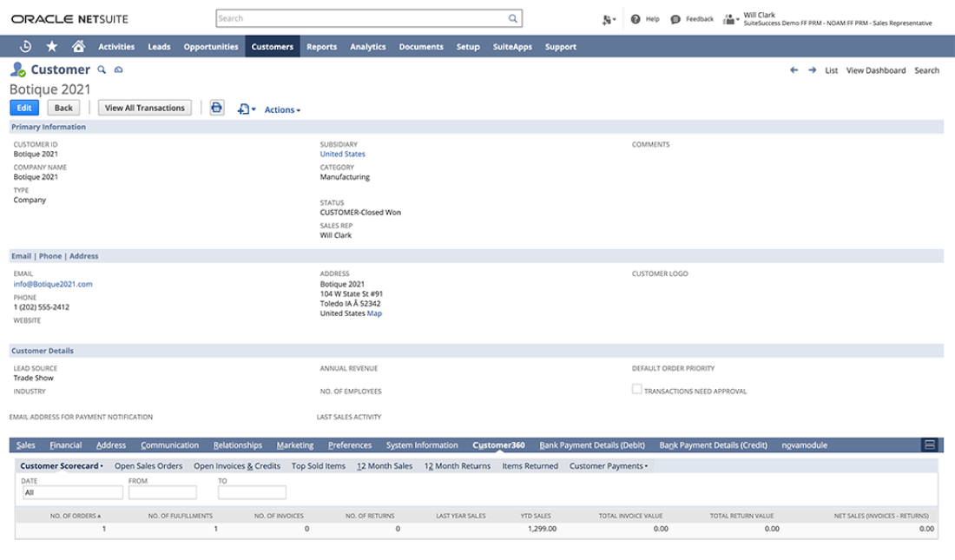Image resolution: width=955 pixels, height=560 pixels.
Task: Click the Help question mark icon
Action: (x=636, y=18)
